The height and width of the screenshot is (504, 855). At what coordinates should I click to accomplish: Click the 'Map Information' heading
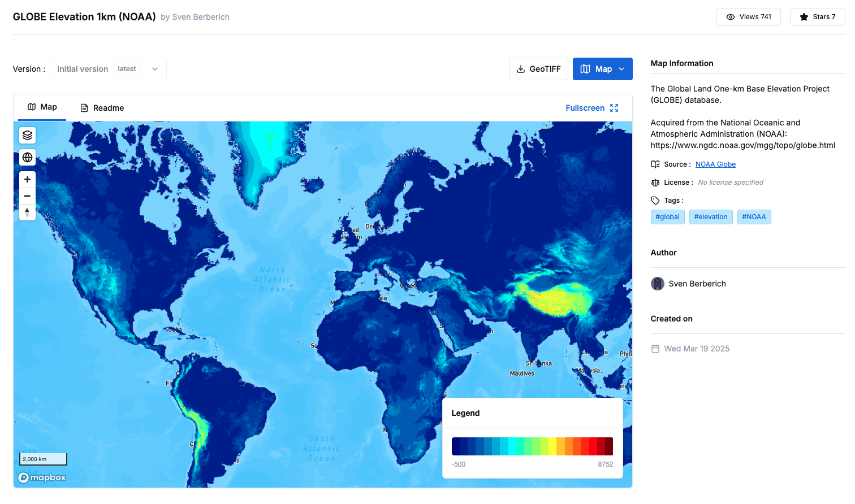(682, 63)
